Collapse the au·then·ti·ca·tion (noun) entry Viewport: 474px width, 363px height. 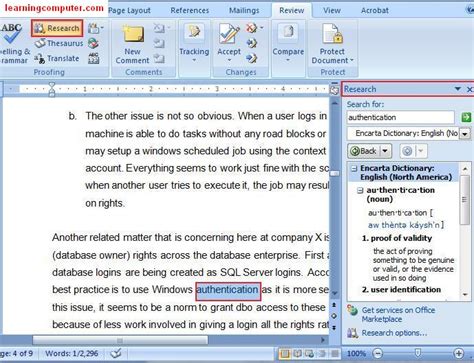[360, 191]
